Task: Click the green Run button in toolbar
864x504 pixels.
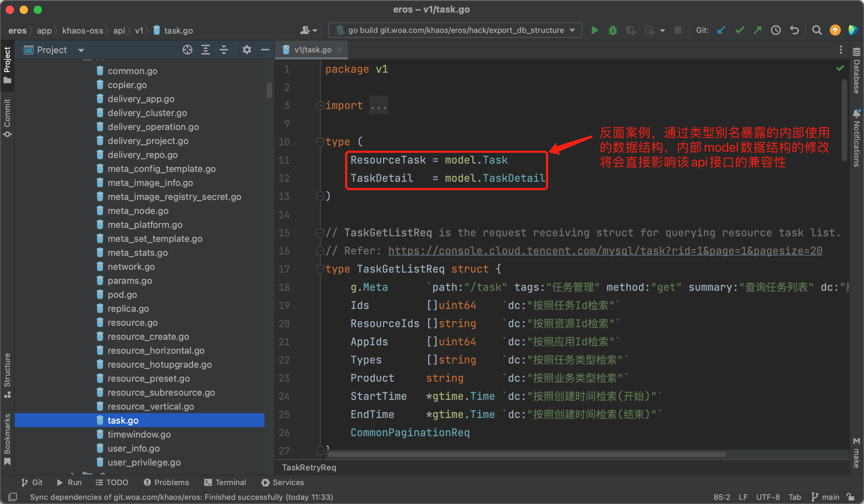Action: (x=594, y=30)
